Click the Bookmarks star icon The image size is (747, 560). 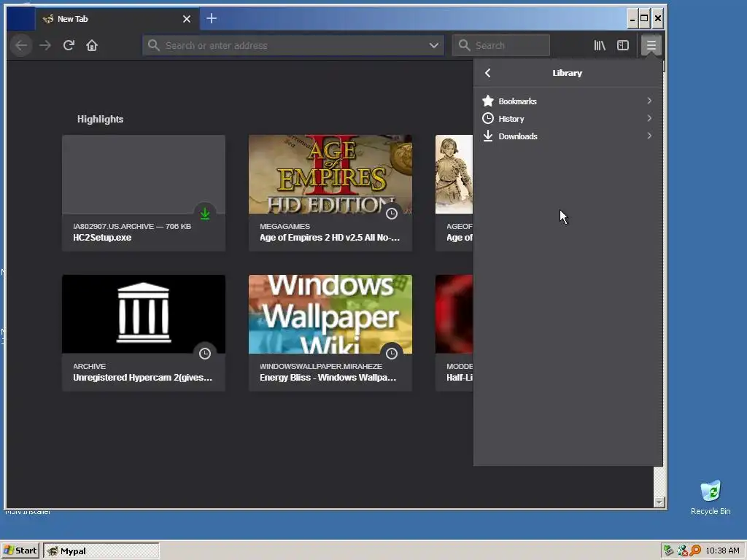[x=488, y=101]
